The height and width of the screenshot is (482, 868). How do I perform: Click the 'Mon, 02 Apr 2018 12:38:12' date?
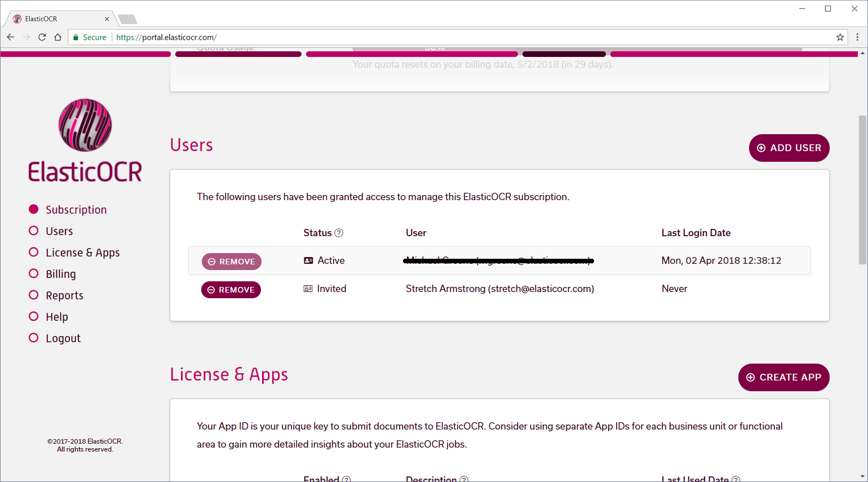point(721,260)
